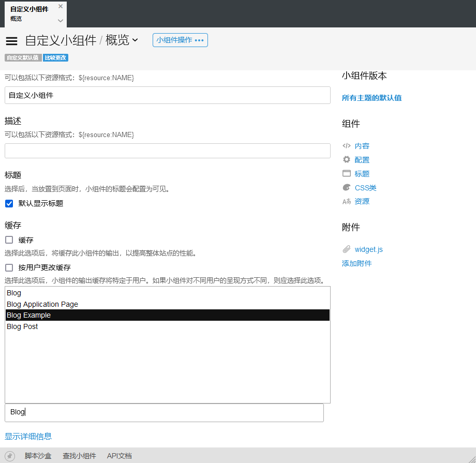The height and width of the screenshot is (463, 476).
Task: Click the 描述 text input field
Action: pos(167,151)
